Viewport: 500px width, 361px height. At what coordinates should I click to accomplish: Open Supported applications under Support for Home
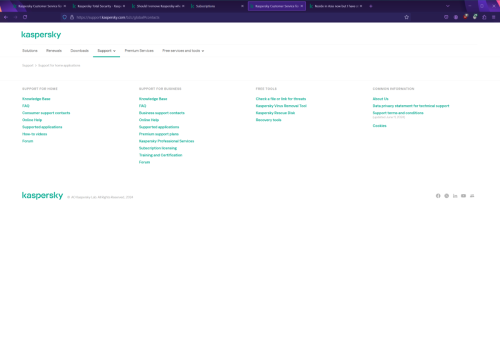tap(42, 127)
